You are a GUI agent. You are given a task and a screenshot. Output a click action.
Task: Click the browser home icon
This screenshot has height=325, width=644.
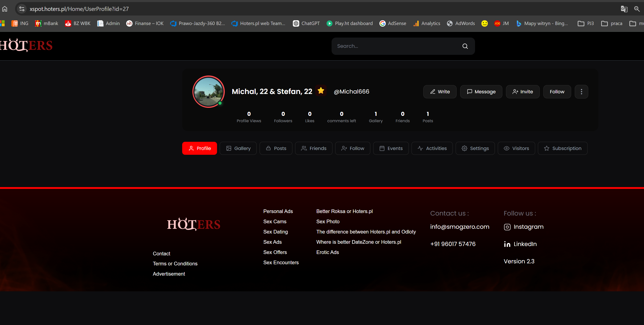coord(5,9)
